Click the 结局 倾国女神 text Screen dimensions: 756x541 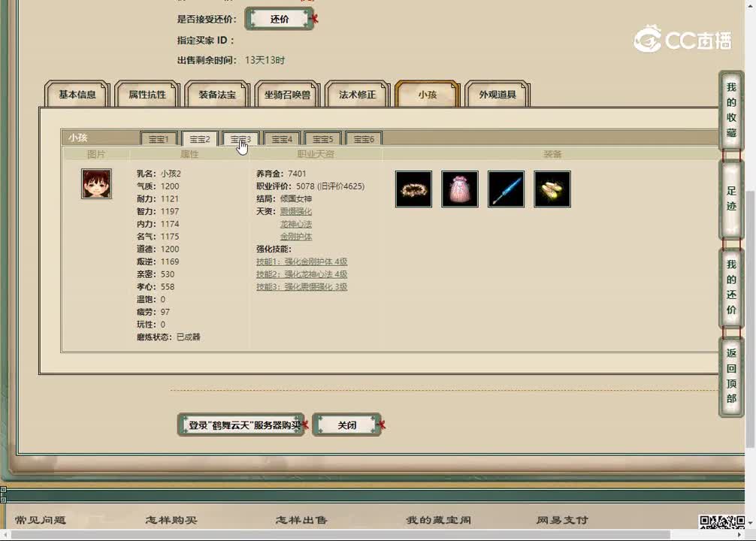pyautogui.click(x=284, y=198)
